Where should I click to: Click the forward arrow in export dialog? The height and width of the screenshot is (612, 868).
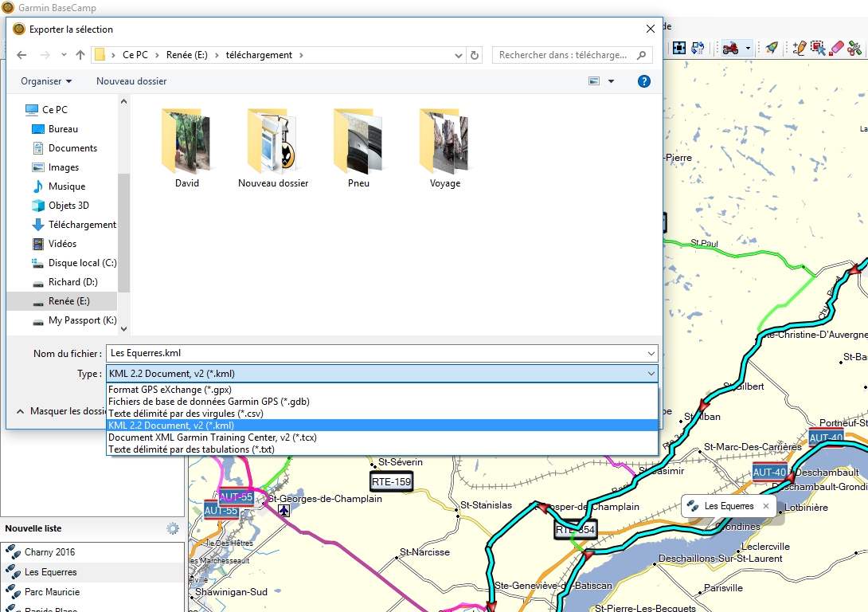[45, 55]
